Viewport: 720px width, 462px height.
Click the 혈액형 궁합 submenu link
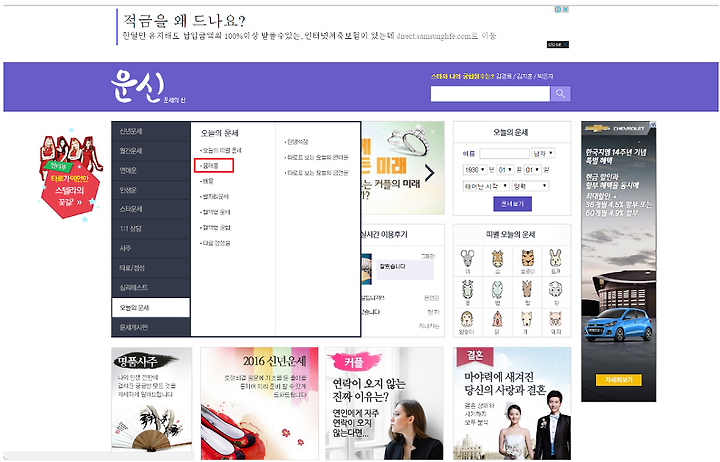point(215,227)
